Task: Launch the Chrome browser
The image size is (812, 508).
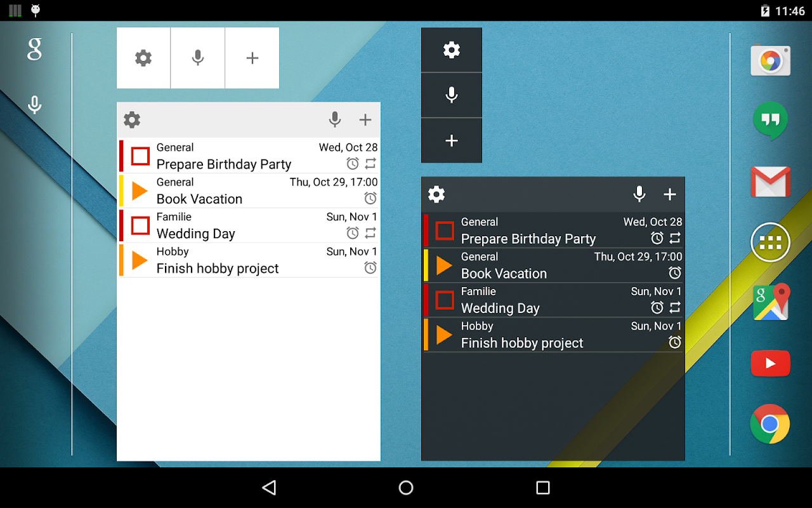Action: 770,424
